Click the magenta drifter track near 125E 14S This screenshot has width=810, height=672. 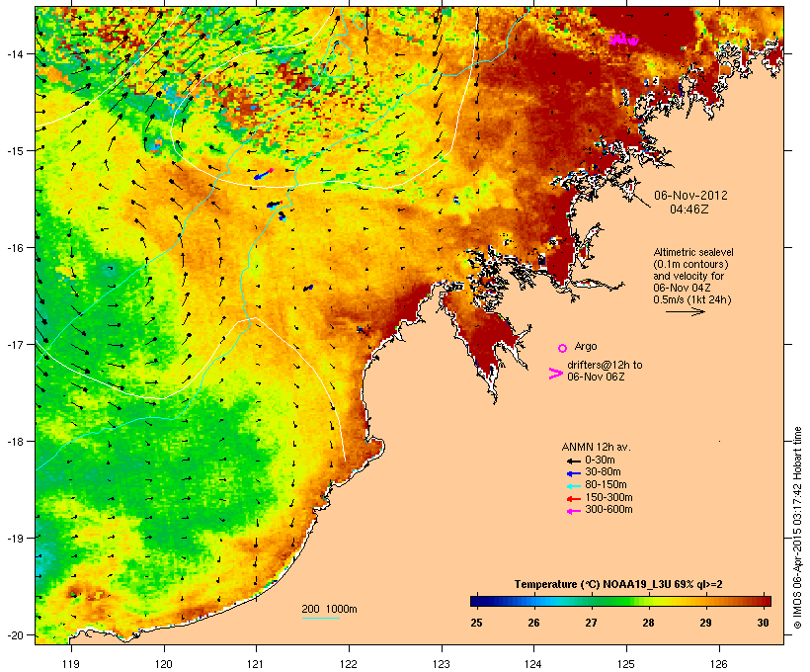point(623,40)
